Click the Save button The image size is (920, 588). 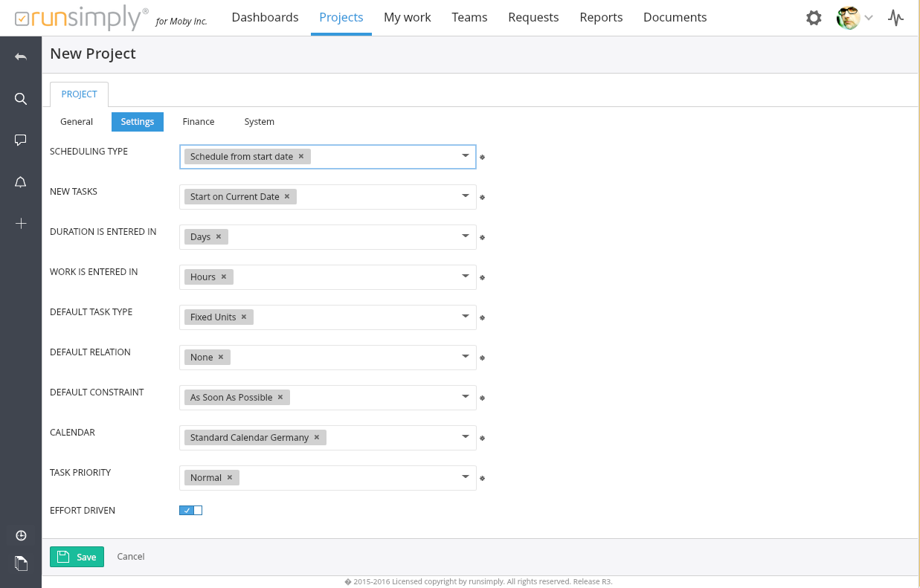77,557
